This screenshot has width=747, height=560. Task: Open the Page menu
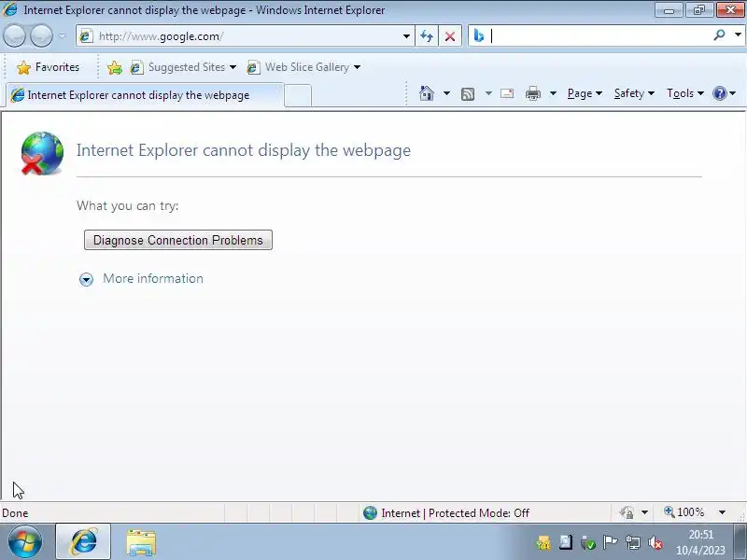coord(585,93)
